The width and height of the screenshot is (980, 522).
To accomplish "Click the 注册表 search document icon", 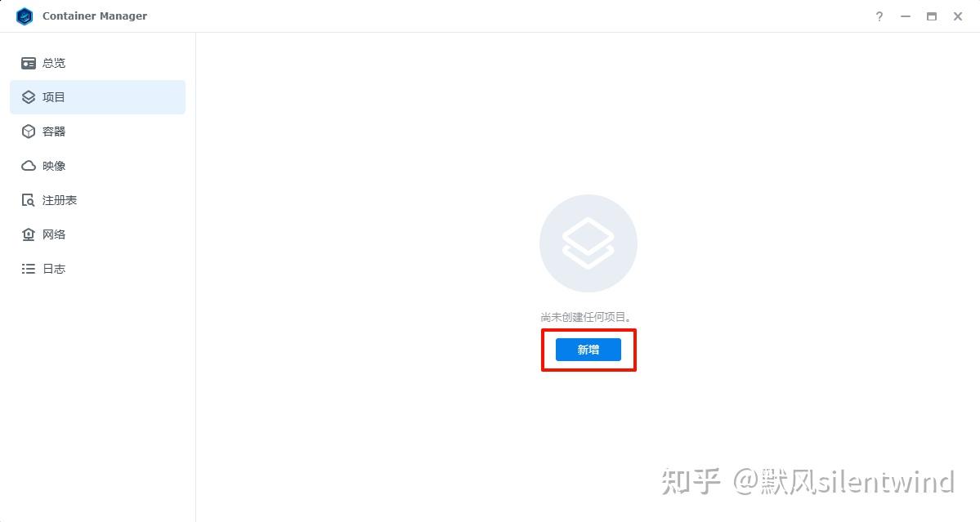I will click(29, 200).
